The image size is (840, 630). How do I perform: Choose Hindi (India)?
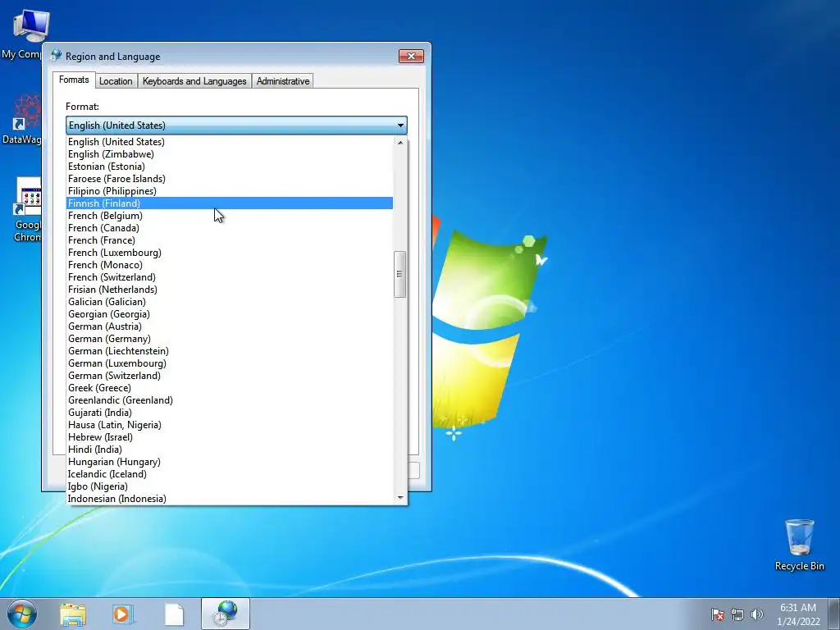[x=230, y=450]
